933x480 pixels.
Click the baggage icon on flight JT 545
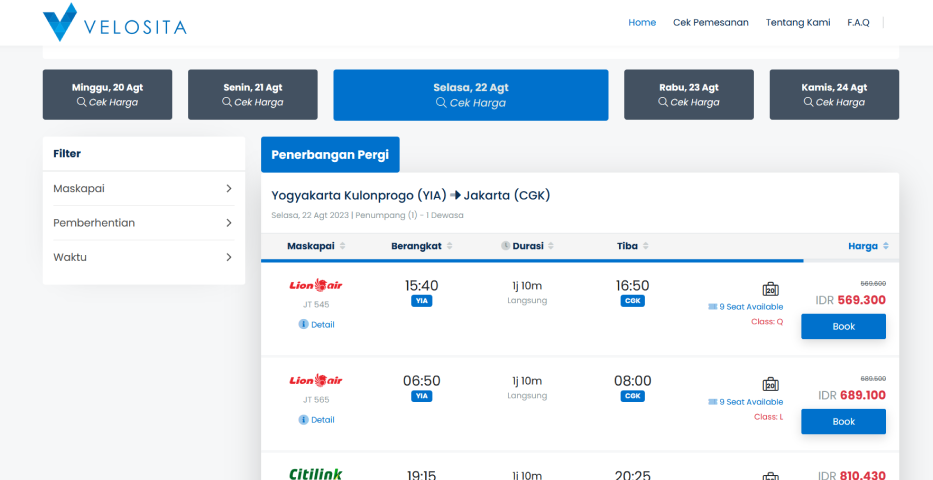pos(770,289)
